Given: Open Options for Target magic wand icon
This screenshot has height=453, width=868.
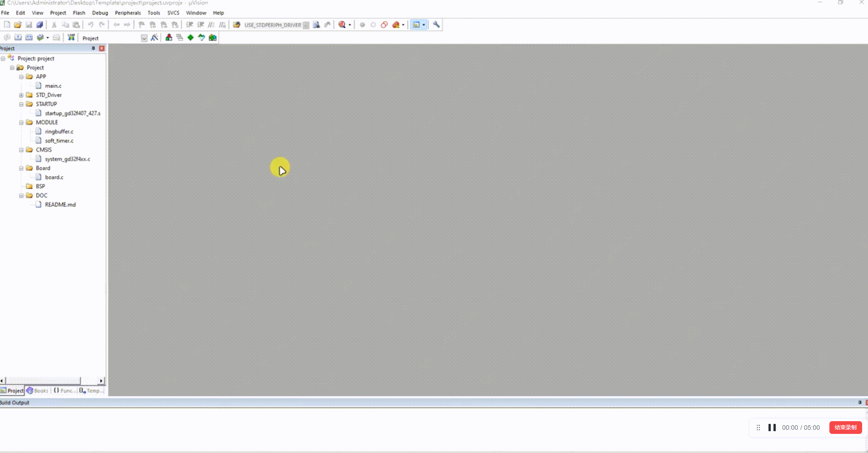Looking at the screenshot, I should (x=155, y=38).
